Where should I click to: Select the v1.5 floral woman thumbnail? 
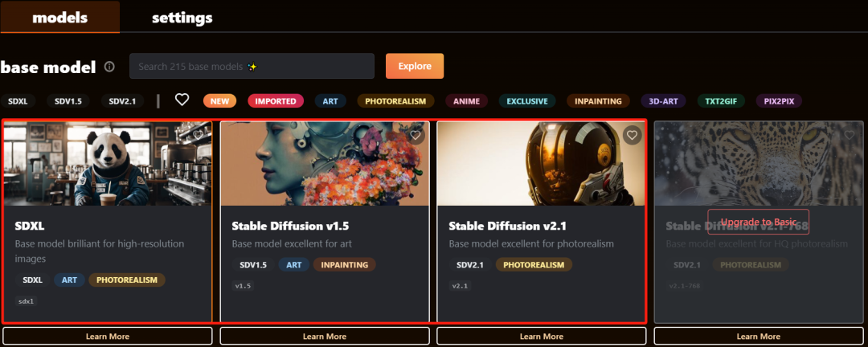tap(325, 163)
